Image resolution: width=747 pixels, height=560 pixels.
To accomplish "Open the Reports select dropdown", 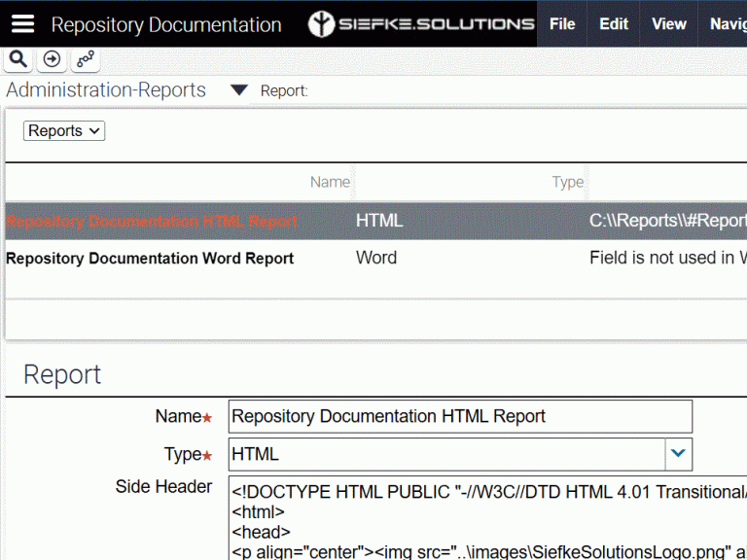I will (64, 130).
